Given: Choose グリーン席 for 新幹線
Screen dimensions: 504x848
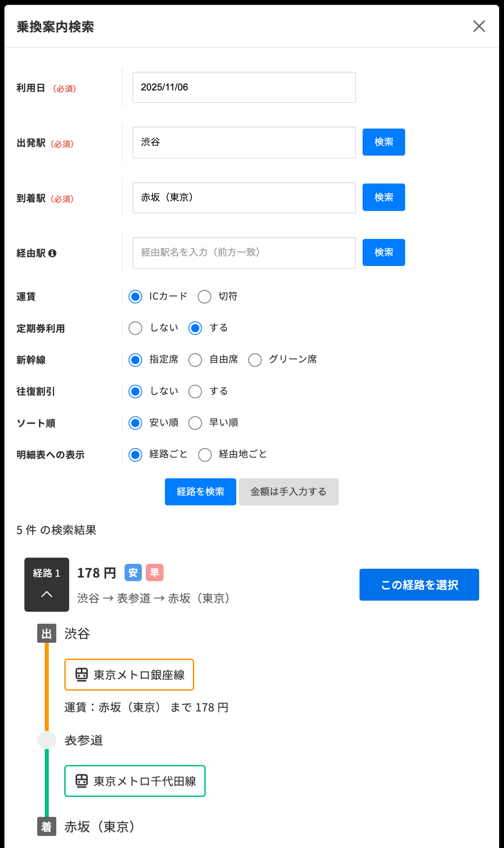Looking at the screenshot, I should pos(255,360).
